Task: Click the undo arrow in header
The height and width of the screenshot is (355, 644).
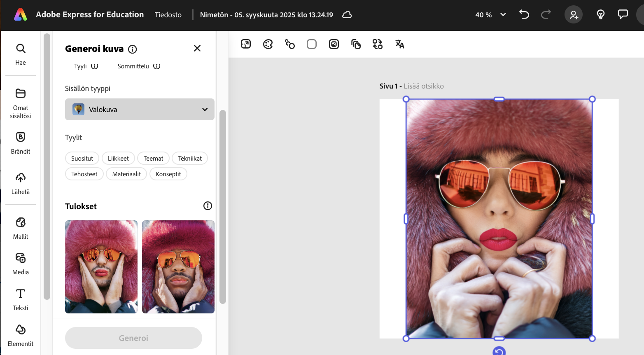Action: pos(524,15)
